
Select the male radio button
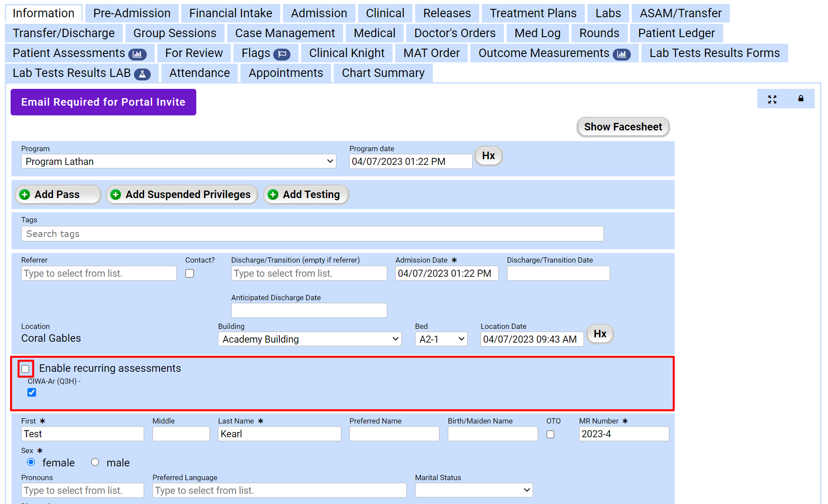[x=95, y=462]
